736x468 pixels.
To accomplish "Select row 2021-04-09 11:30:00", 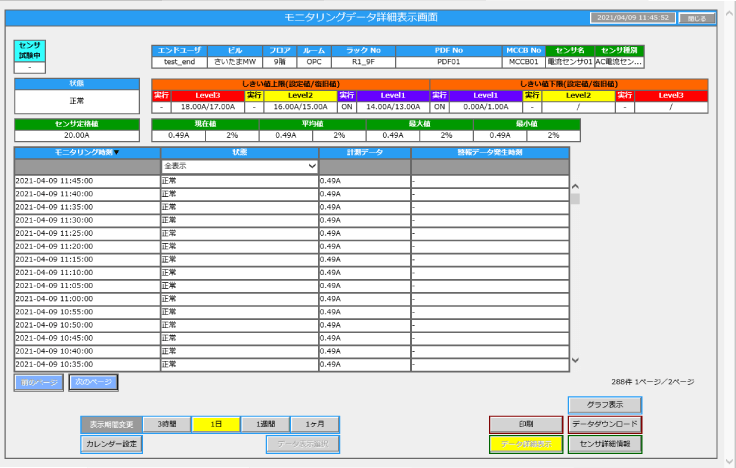I will [x=291, y=220].
